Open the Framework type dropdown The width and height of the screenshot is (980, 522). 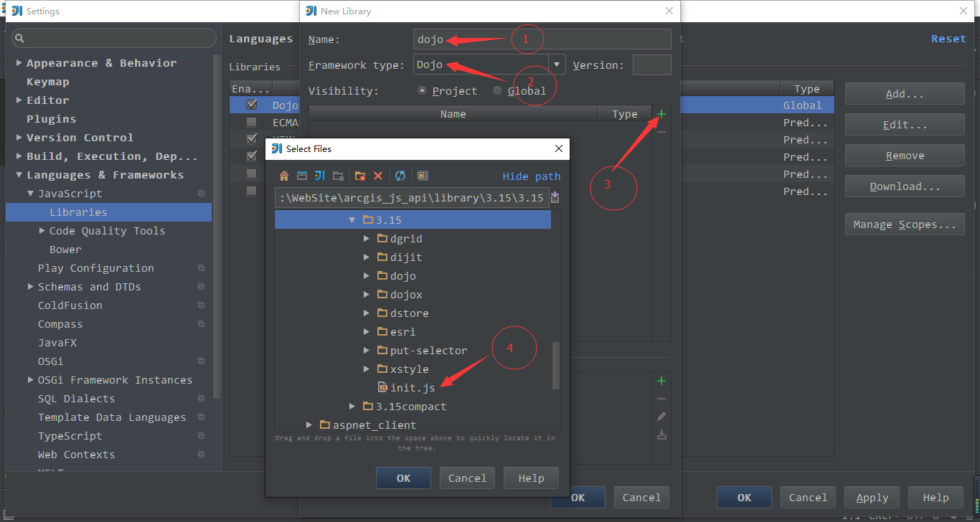pyautogui.click(x=557, y=65)
